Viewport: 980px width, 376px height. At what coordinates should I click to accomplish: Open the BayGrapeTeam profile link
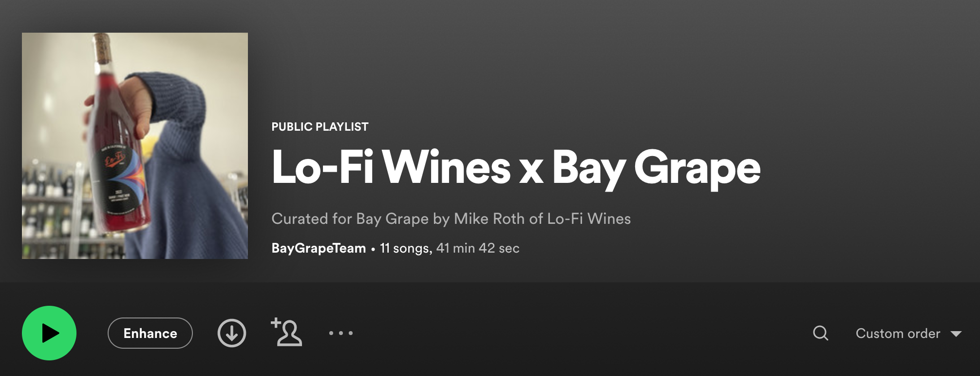click(319, 248)
